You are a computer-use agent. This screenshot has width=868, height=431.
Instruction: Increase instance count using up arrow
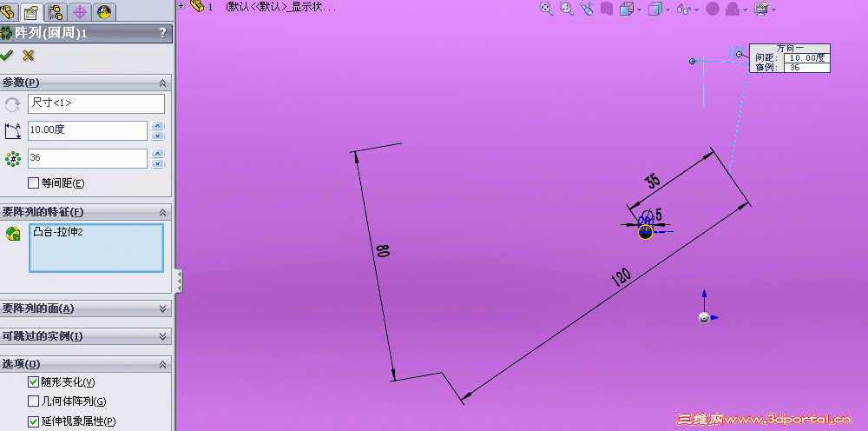pyautogui.click(x=158, y=154)
